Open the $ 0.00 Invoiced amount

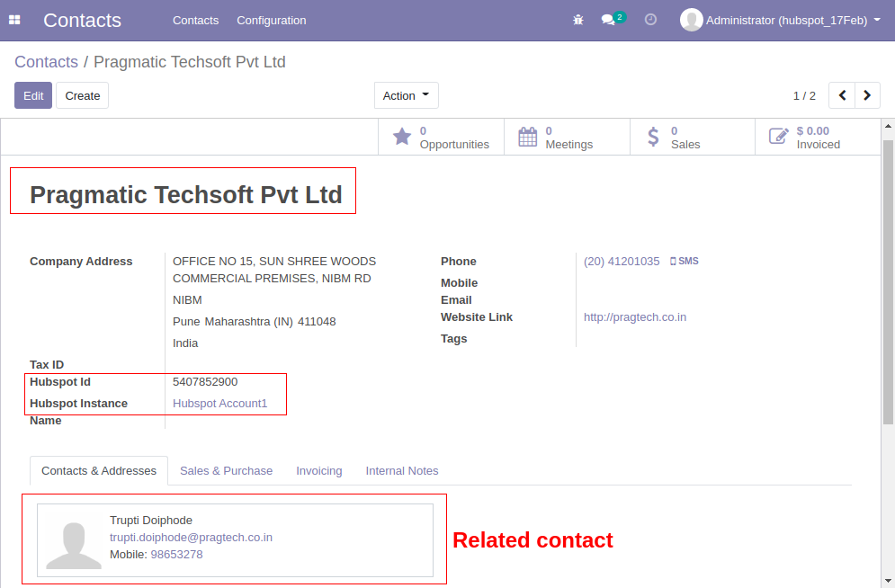tap(813, 130)
